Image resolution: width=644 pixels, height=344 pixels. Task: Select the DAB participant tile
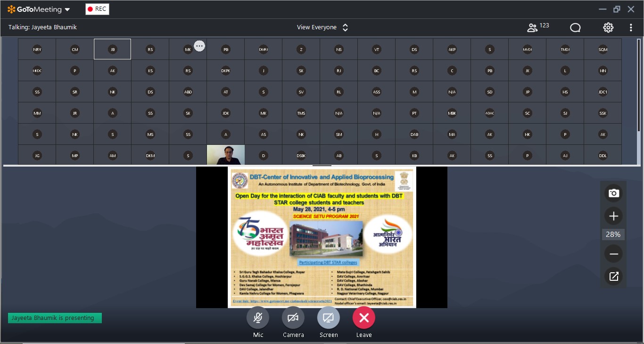[x=414, y=134]
